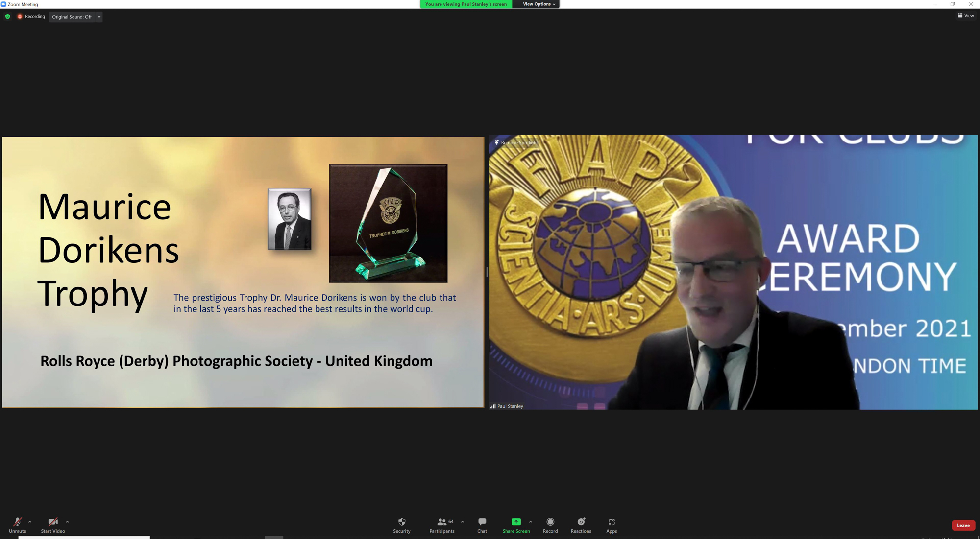Open audio options arrow next to Unmute
Image resolution: width=980 pixels, height=539 pixels.
pos(30,522)
